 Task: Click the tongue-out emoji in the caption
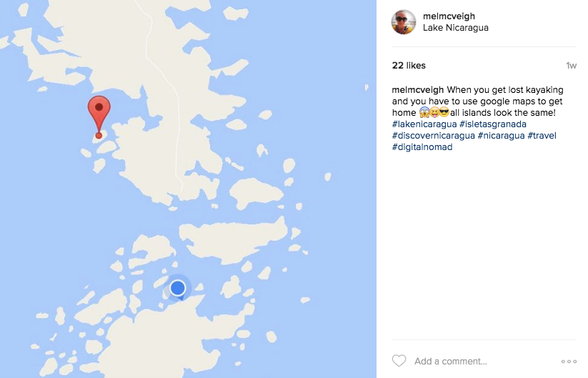[x=434, y=112]
